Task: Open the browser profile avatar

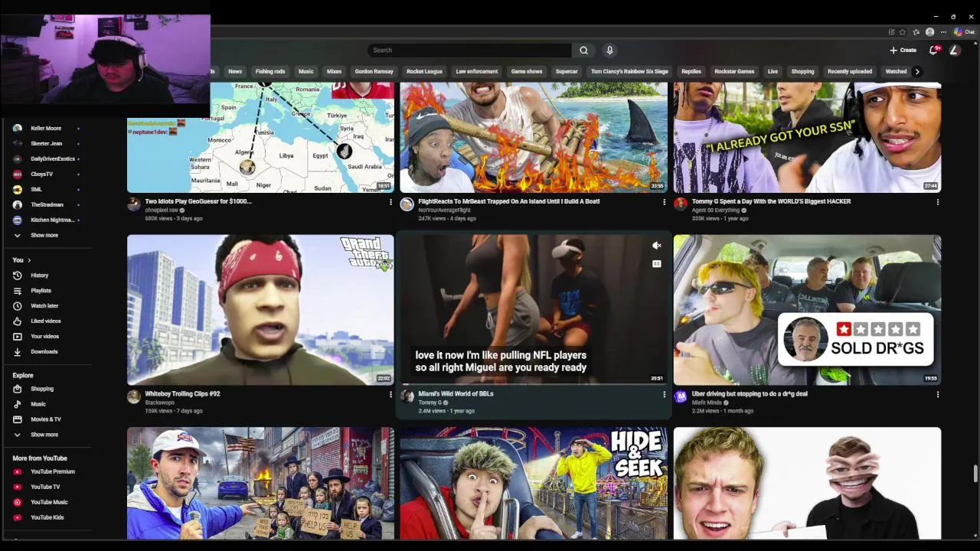Action: point(929,32)
